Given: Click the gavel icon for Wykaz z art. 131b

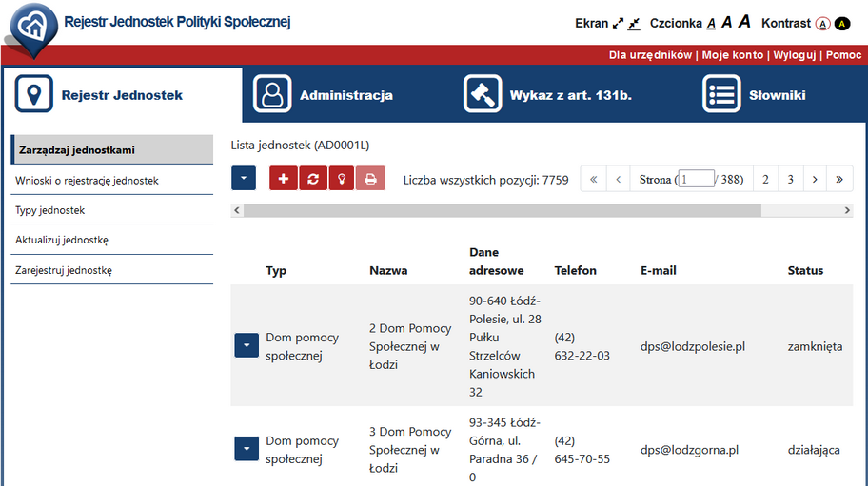Looking at the screenshot, I should (x=483, y=94).
